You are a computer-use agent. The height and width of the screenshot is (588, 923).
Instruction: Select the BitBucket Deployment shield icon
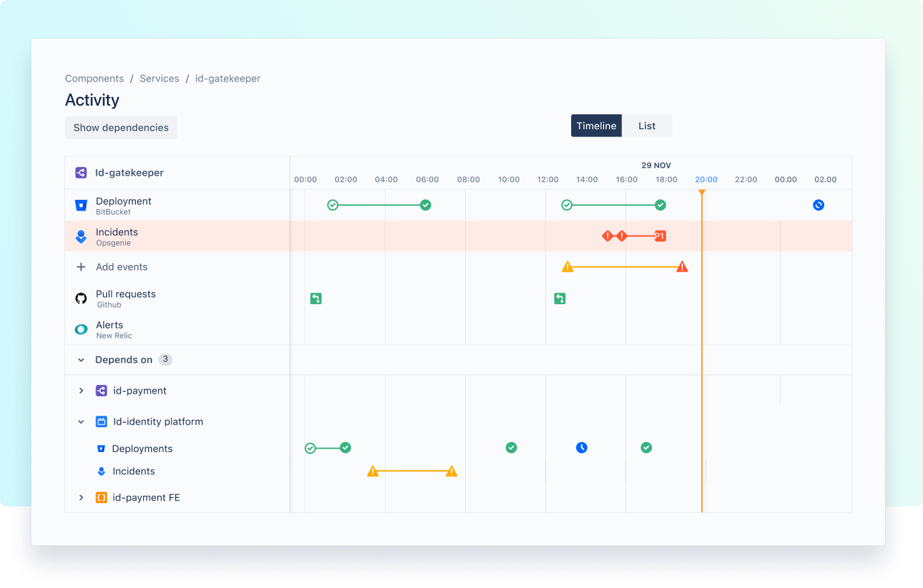point(81,204)
